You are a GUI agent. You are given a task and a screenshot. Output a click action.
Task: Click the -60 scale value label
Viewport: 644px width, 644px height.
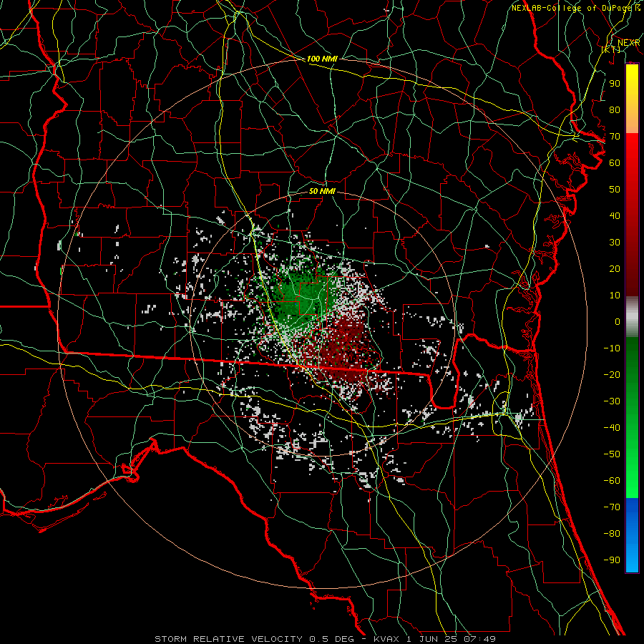tap(612, 481)
